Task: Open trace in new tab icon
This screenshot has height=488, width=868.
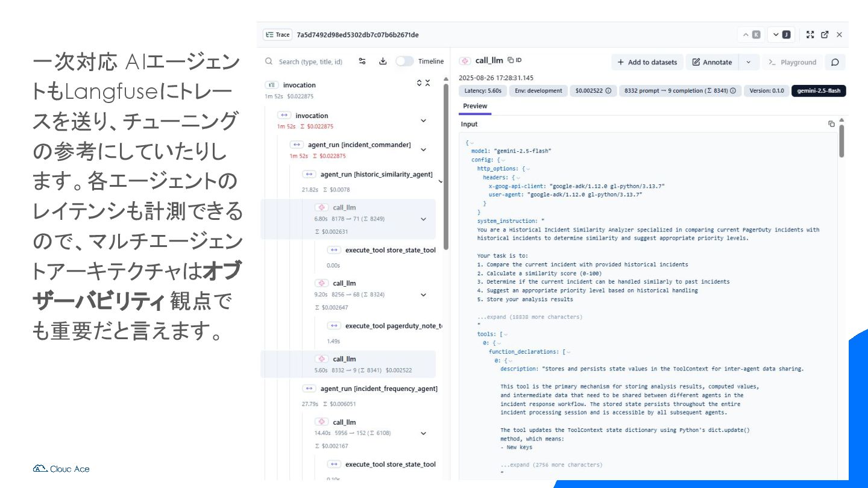Action: coord(825,35)
